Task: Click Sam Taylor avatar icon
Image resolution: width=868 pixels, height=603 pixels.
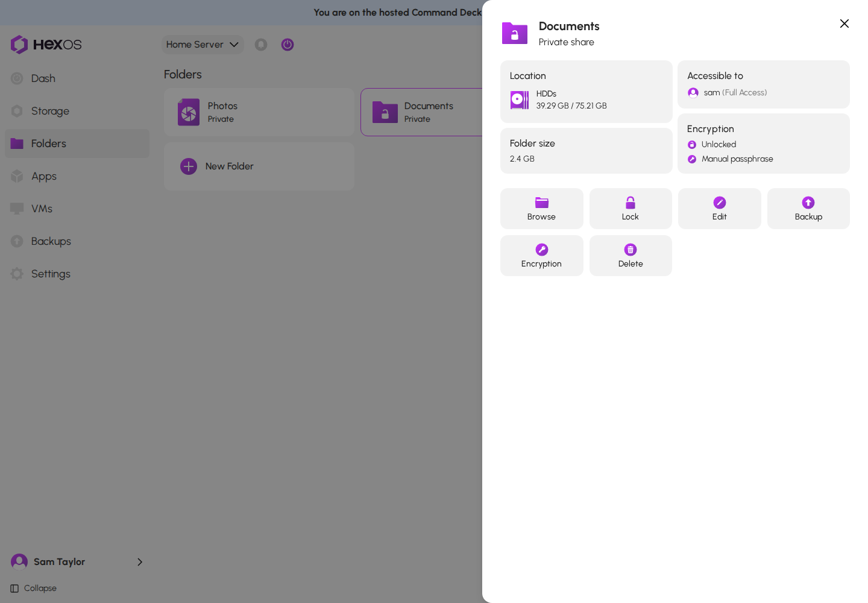Action: (19, 562)
